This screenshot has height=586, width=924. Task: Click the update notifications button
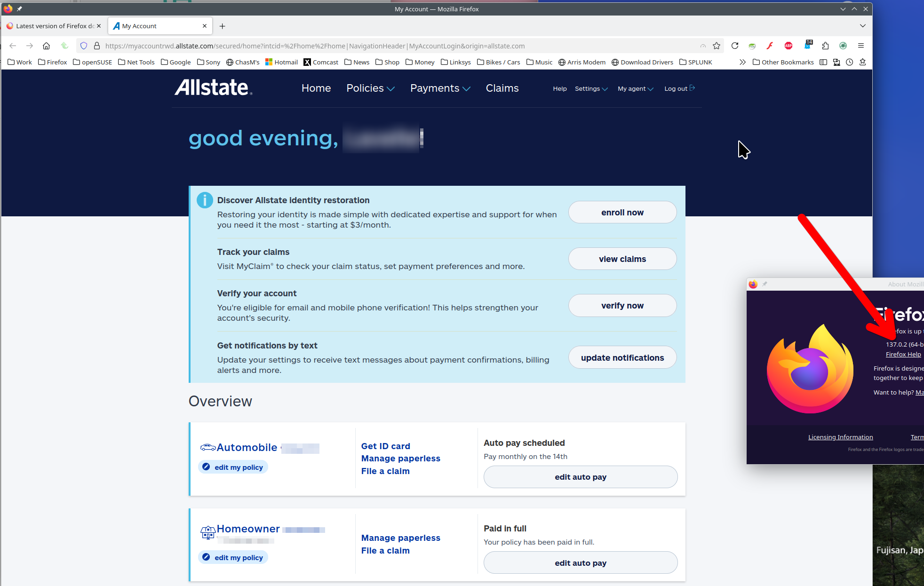[622, 357]
